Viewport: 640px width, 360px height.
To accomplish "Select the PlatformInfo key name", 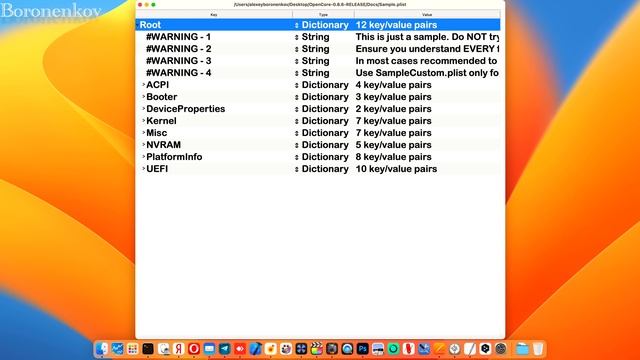I will (x=174, y=157).
